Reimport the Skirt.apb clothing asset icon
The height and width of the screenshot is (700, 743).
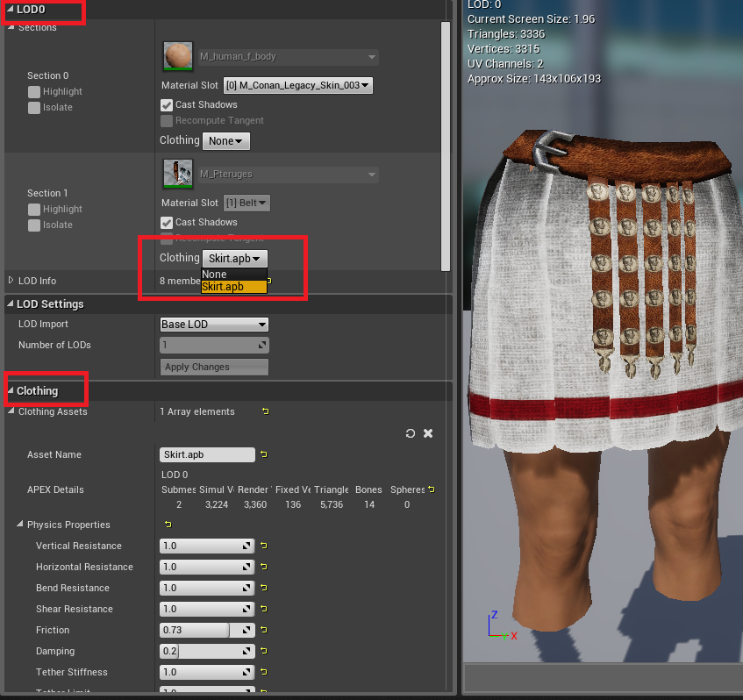(x=411, y=433)
